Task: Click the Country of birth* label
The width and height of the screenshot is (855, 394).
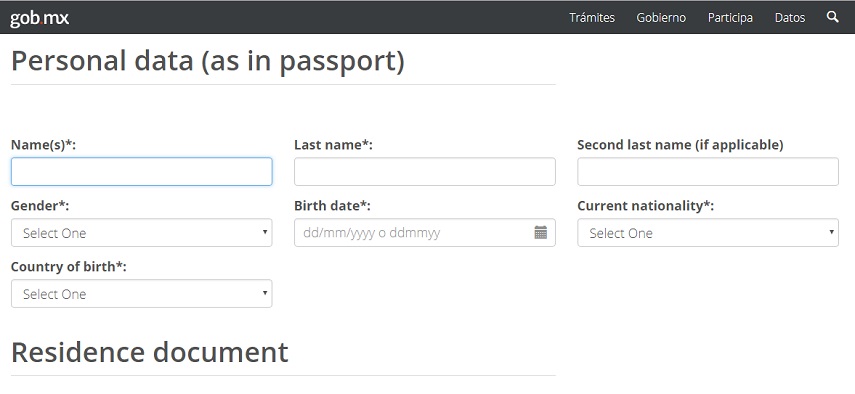Action: [69, 267]
